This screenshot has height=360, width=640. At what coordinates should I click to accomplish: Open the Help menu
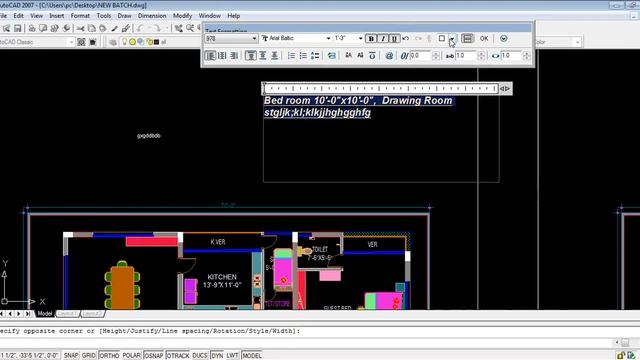tap(233, 16)
